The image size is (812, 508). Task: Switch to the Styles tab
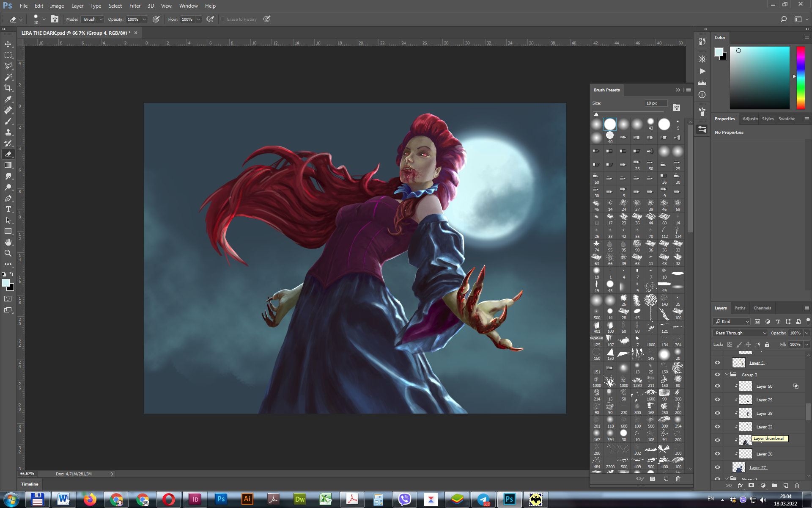pyautogui.click(x=768, y=119)
